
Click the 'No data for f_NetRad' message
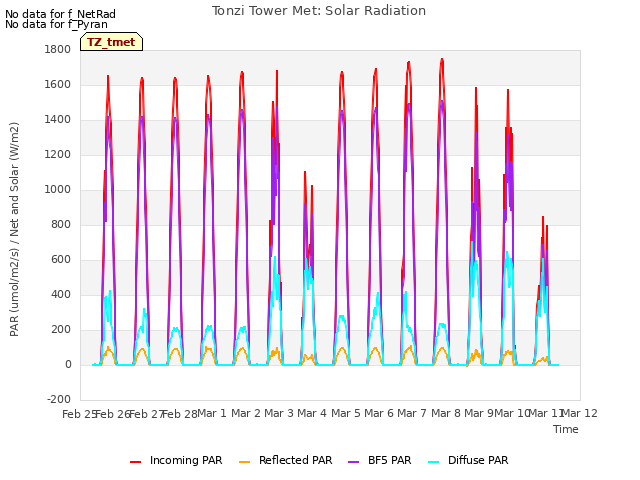click(x=60, y=14)
